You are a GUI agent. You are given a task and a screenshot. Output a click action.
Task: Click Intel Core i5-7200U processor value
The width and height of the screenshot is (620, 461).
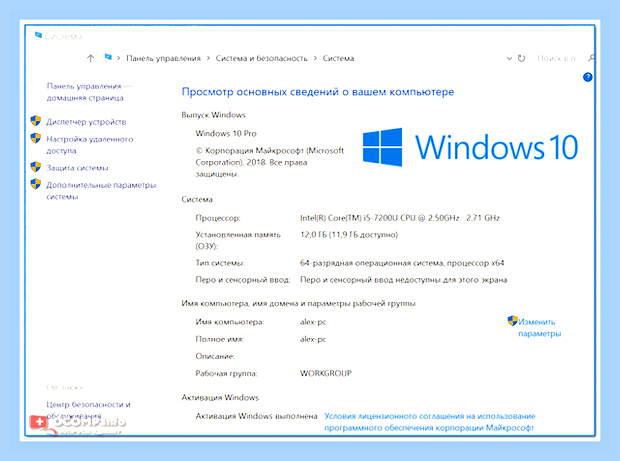(x=399, y=218)
